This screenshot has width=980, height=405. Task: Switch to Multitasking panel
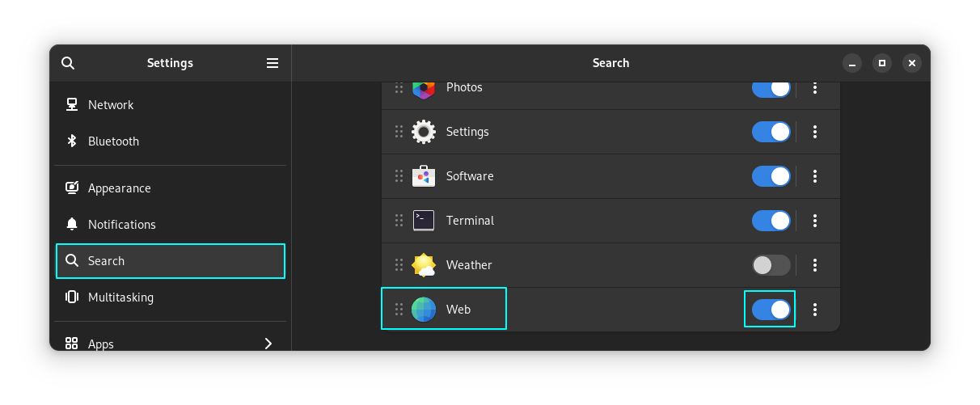tap(171, 297)
